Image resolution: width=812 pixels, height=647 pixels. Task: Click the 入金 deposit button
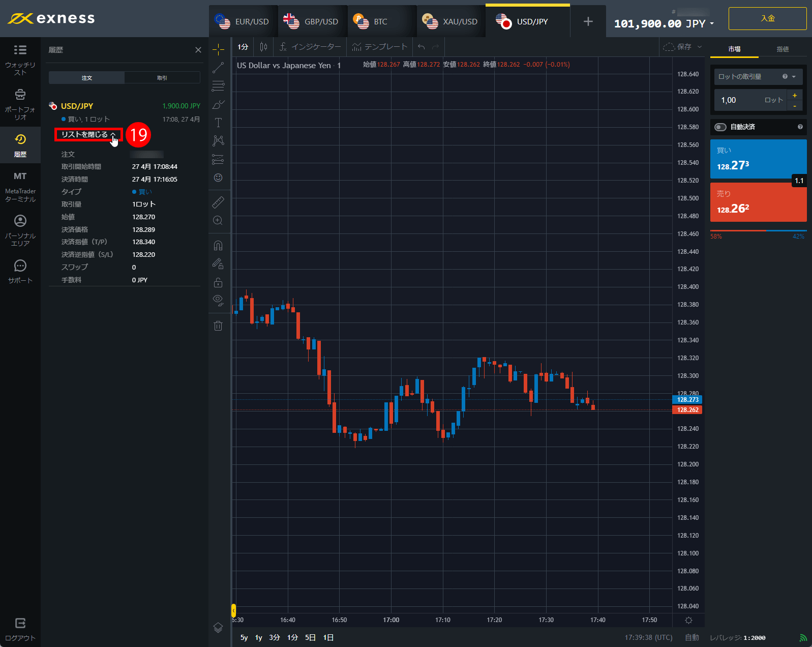point(767,19)
